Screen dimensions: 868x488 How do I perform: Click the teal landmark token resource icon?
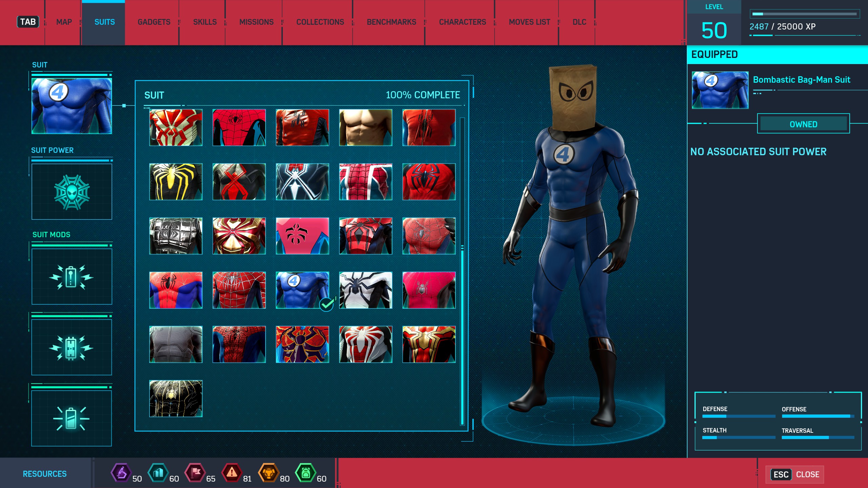(x=158, y=473)
